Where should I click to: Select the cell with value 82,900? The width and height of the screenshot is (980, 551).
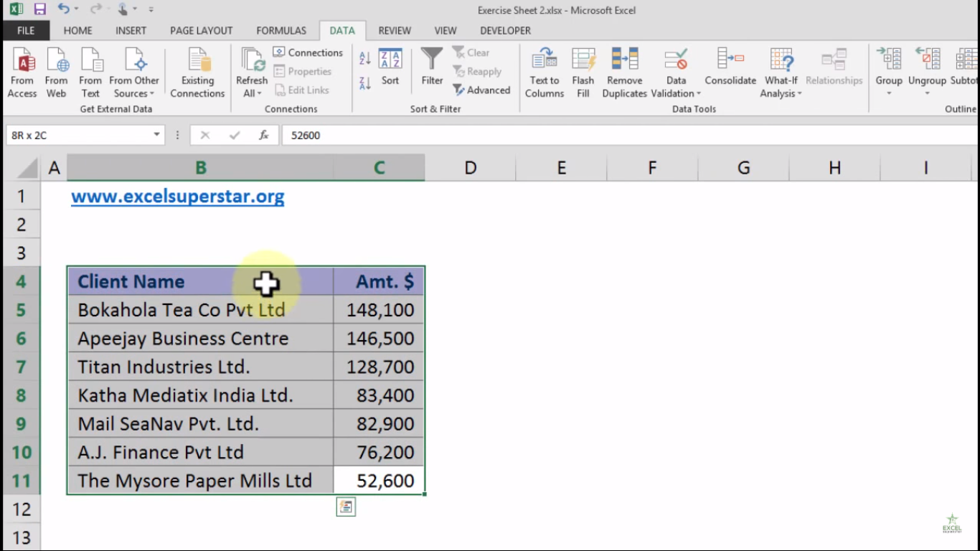[x=379, y=423]
